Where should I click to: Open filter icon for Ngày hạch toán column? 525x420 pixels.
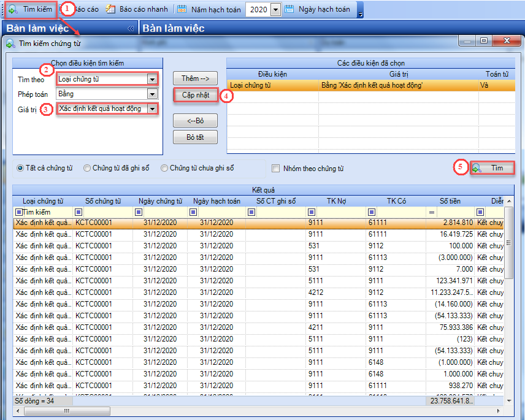coord(193,212)
